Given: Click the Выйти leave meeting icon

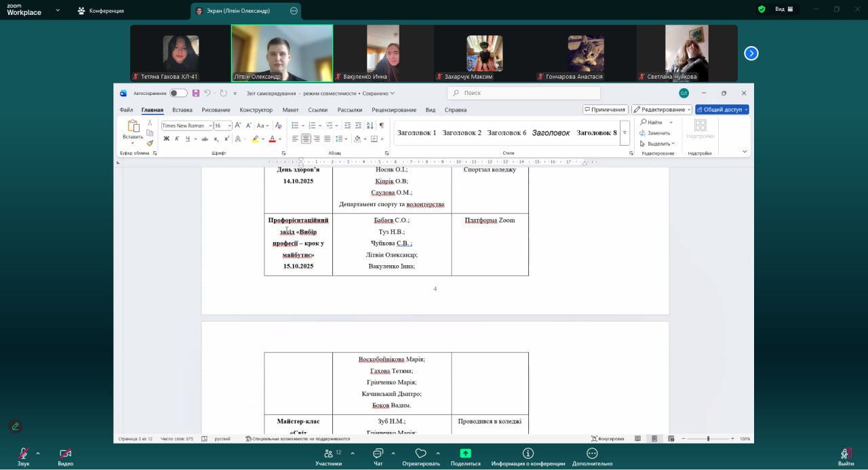Looking at the screenshot, I should pyautogui.click(x=846, y=454).
